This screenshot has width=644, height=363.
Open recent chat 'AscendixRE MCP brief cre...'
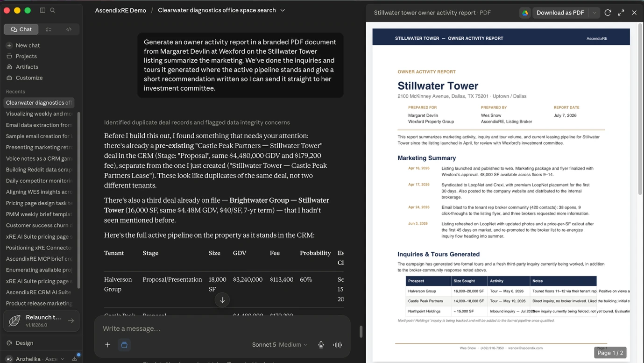[39, 259]
